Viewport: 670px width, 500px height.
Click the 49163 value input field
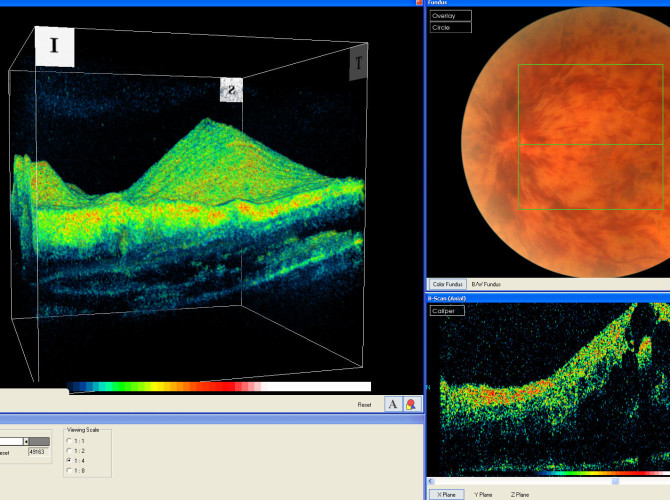[x=38, y=452]
